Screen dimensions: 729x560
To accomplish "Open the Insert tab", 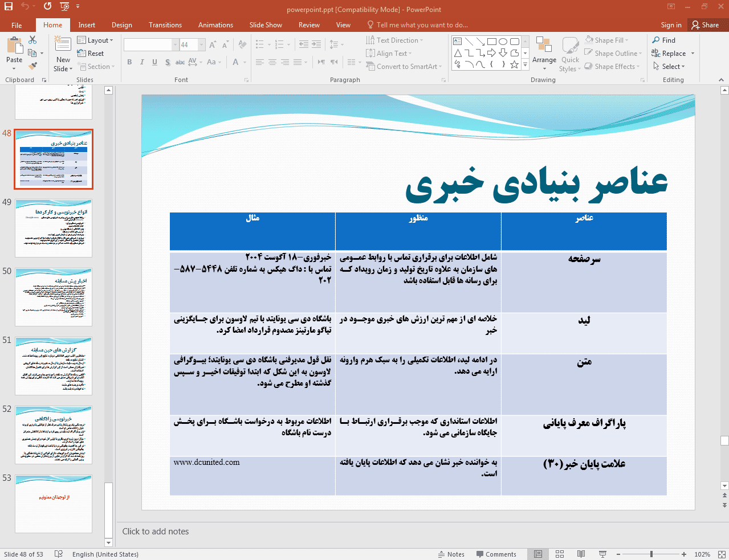I will coord(87,25).
